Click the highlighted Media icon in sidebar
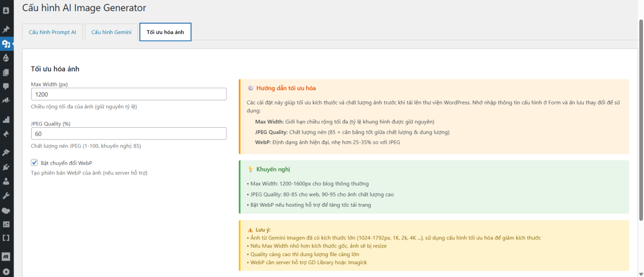Screen dimensions: 644x277 tap(6, 44)
